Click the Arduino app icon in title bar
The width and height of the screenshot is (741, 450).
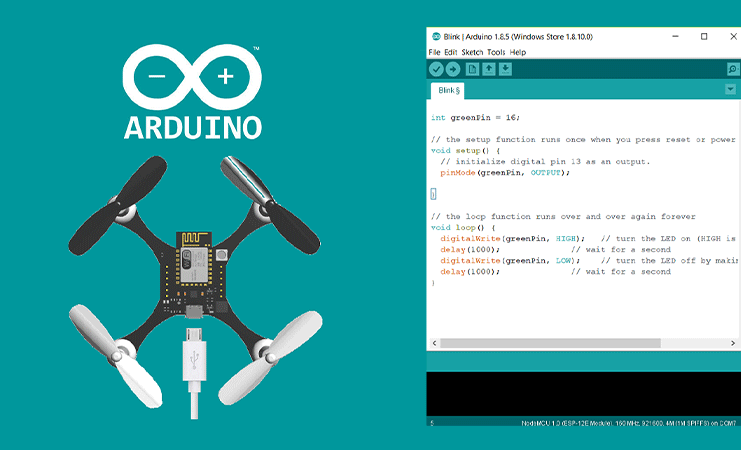[436, 36]
